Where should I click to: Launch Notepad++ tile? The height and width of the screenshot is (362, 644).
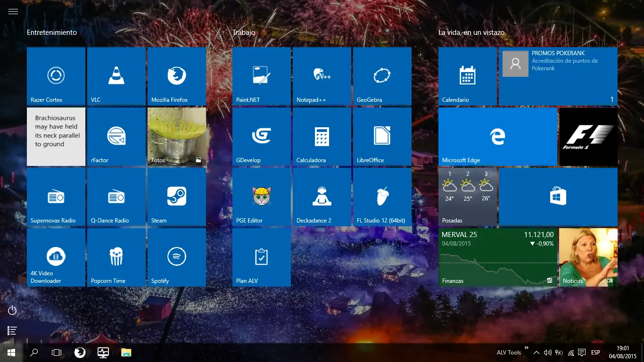click(x=322, y=76)
